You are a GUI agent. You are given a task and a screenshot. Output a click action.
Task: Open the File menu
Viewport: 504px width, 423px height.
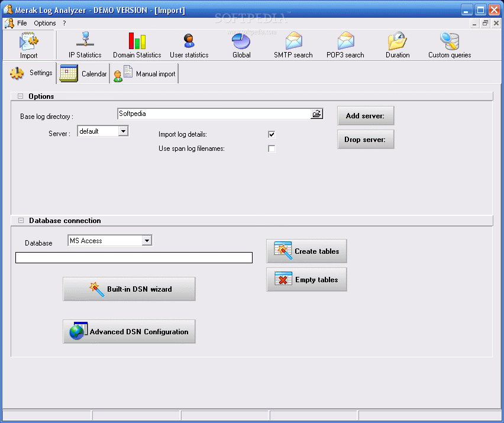[22, 23]
